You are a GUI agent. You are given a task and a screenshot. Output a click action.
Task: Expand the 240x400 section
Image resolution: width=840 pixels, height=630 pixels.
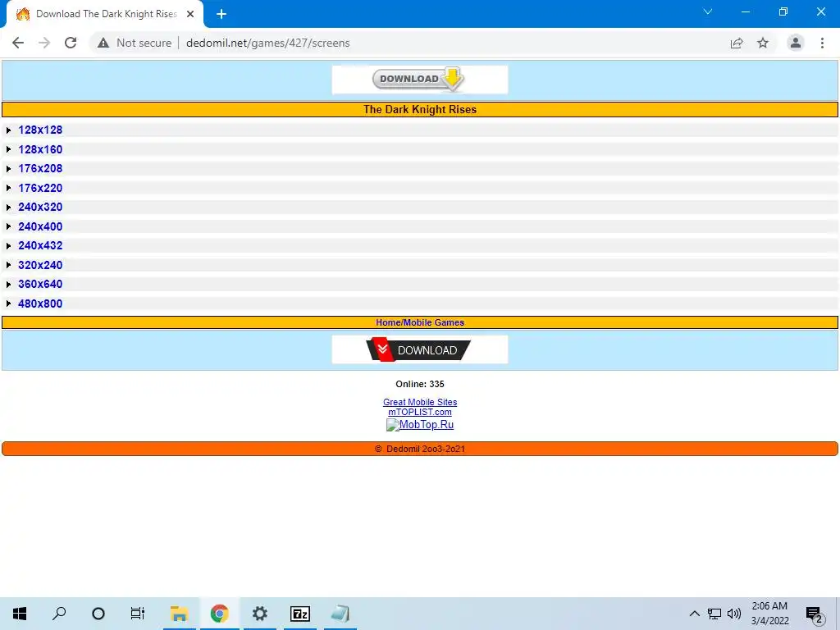[40, 226]
